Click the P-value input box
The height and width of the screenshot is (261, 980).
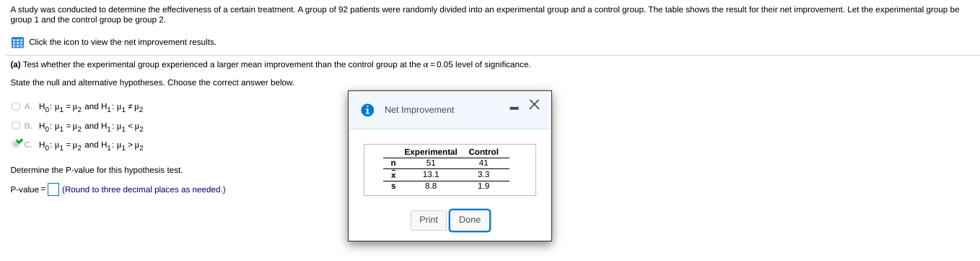tap(53, 189)
